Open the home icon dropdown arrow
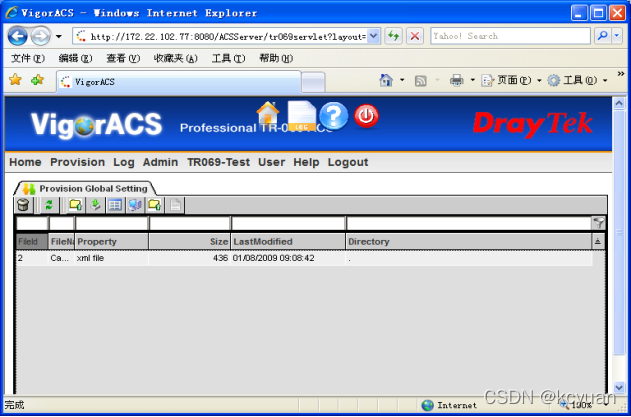Screen dimensions: 631x417 tap(402, 81)
